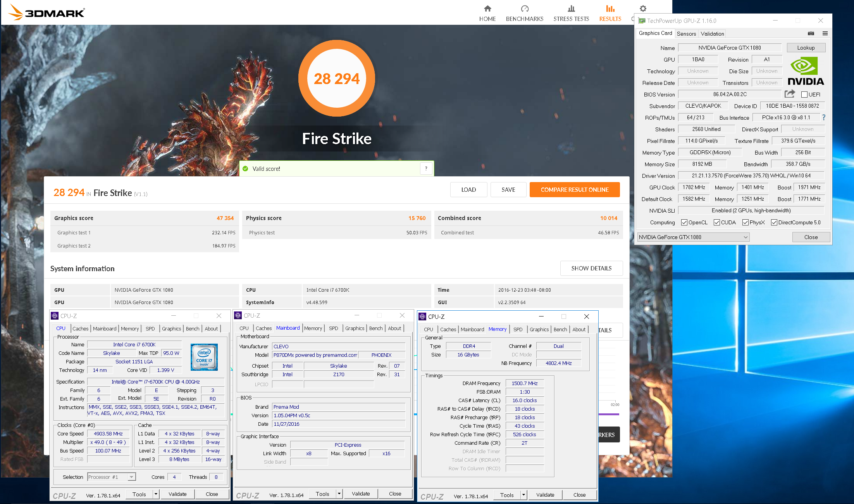Click the GPU Name field in GPU-Z

[730, 48]
